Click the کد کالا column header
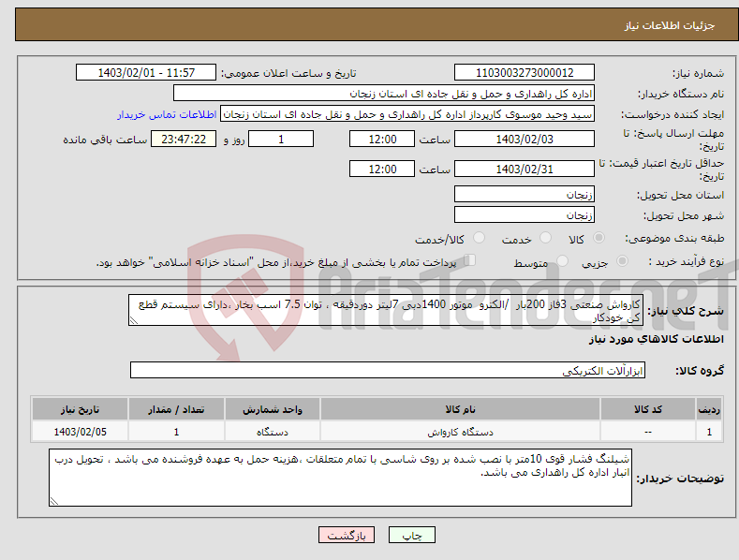Screen dimensions: 739x560 [648, 409]
